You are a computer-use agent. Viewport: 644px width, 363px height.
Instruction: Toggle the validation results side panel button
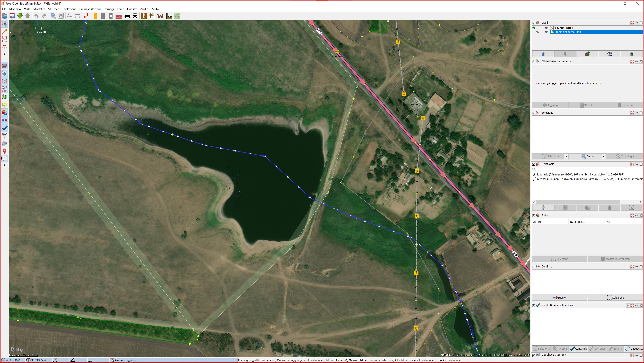[4, 128]
